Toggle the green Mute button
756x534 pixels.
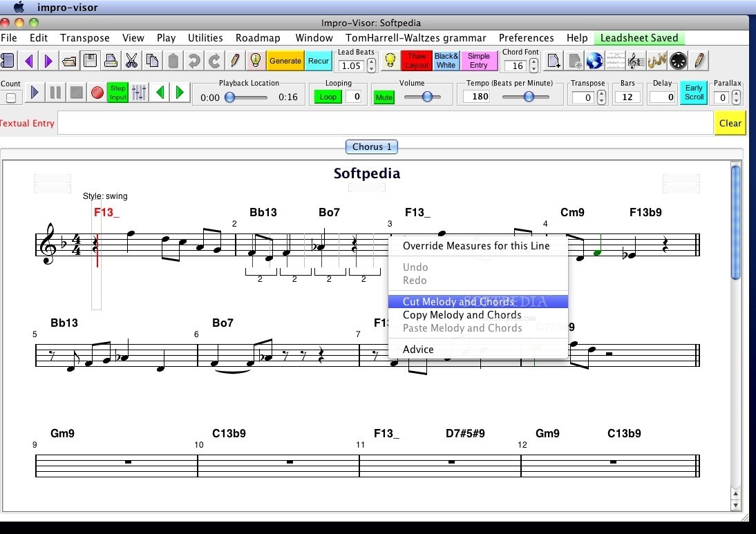pyautogui.click(x=384, y=97)
